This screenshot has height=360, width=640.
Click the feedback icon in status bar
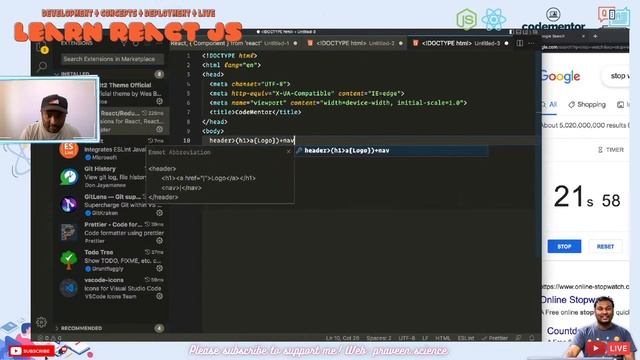(x=518, y=338)
